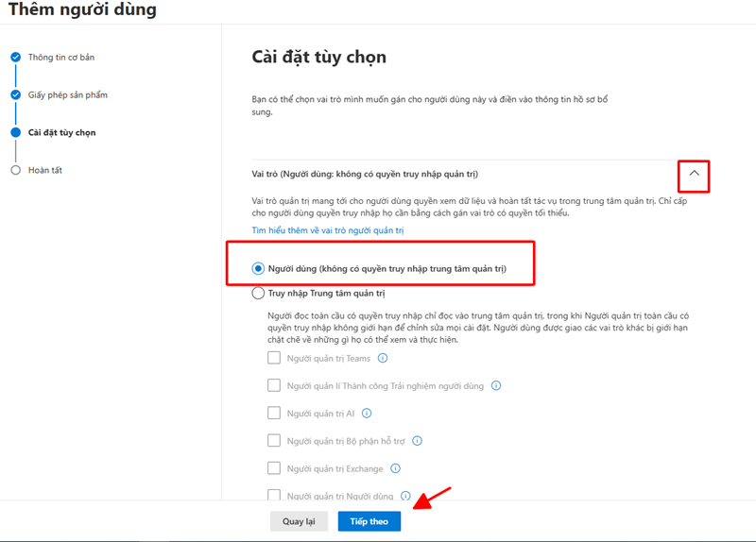The height and width of the screenshot is (542, 756).
Task: Jump to the Hoàn tất step
Action: pyautogui.click(x=44, y=171)
